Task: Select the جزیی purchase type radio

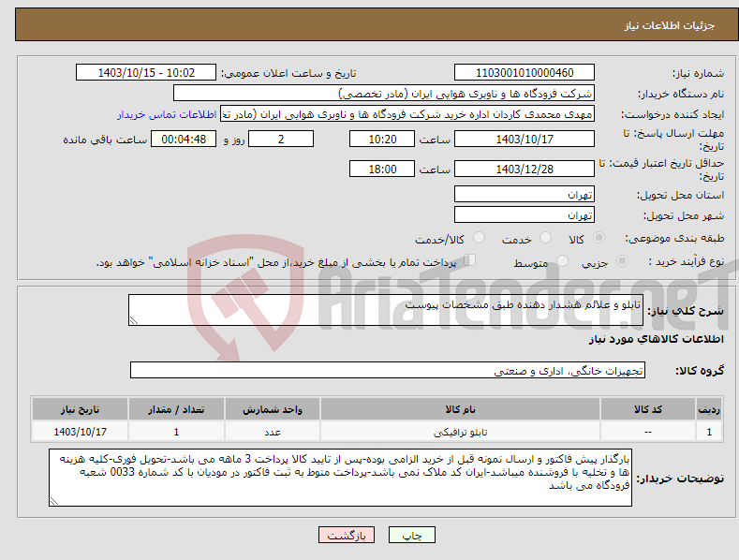Action: point(622,260)
